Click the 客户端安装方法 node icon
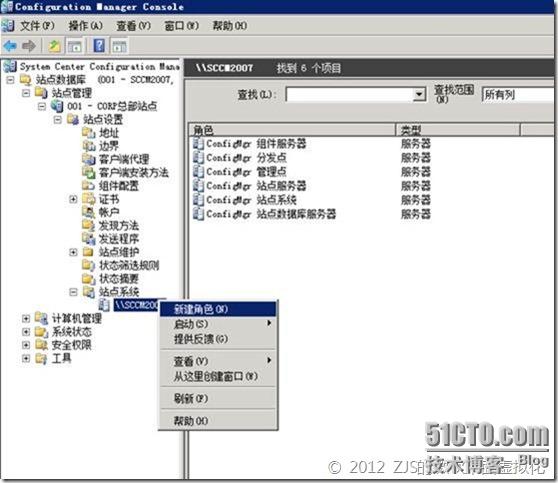The height and width of the screenshot is (483, 558). coord(89,173)
